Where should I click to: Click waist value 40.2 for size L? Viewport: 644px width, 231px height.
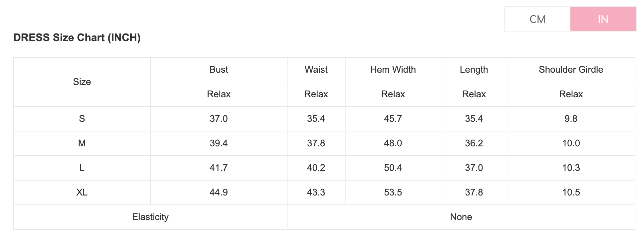click(316, 168)
